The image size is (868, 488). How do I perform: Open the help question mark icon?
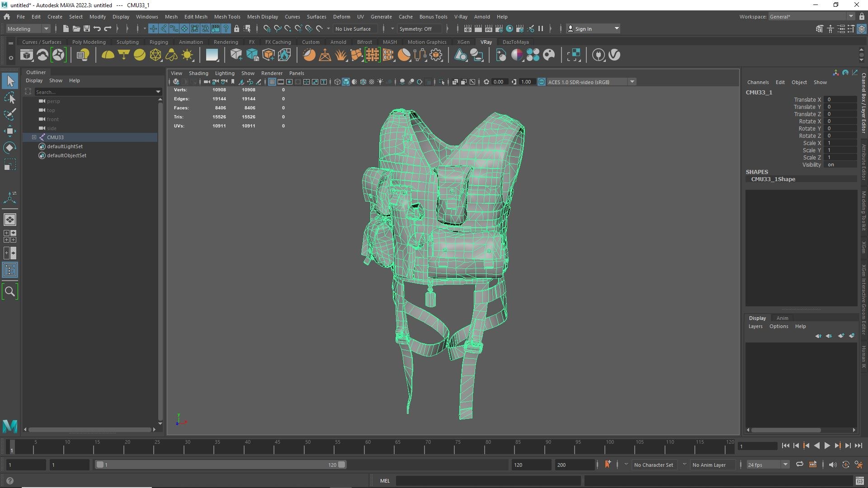coord(10,481)
